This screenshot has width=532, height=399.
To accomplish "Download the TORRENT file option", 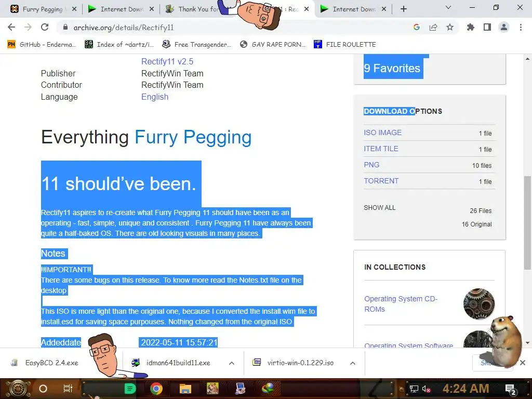I will pos(381,181).
